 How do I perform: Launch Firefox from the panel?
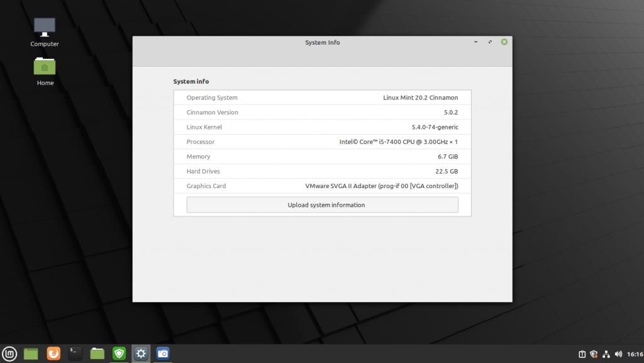pos(53,354)
